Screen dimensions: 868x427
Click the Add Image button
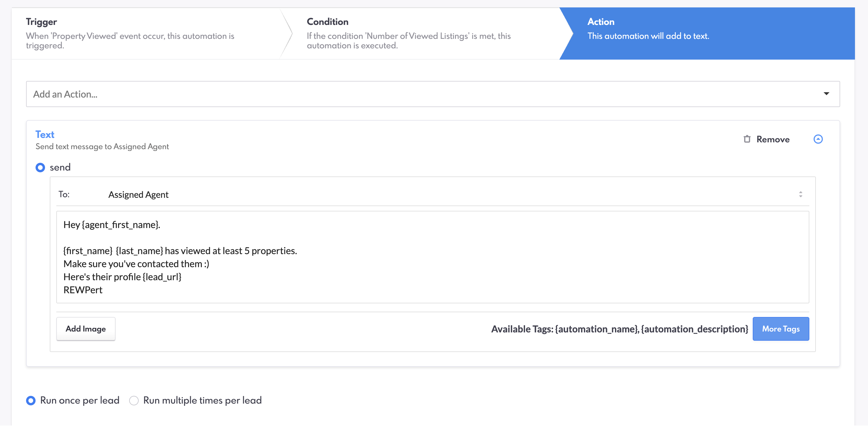click(86, 329)
